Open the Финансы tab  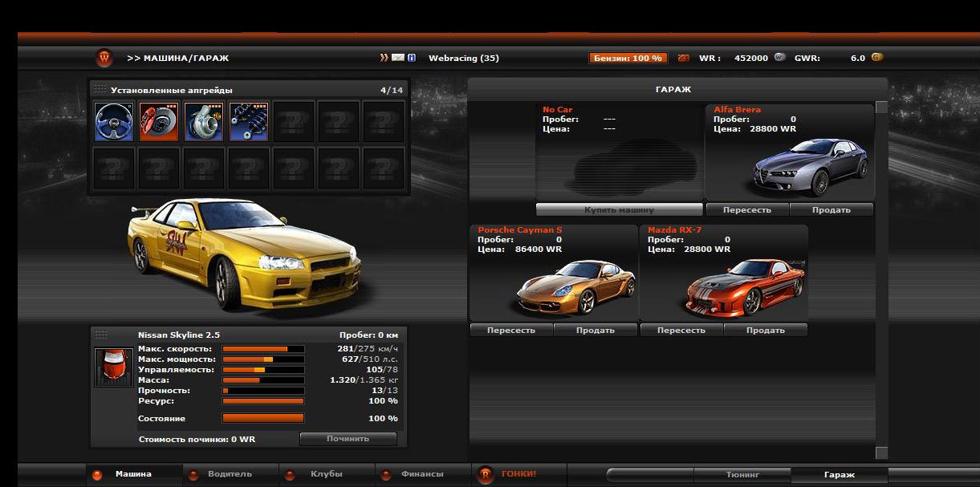click(x=422, y=474)
